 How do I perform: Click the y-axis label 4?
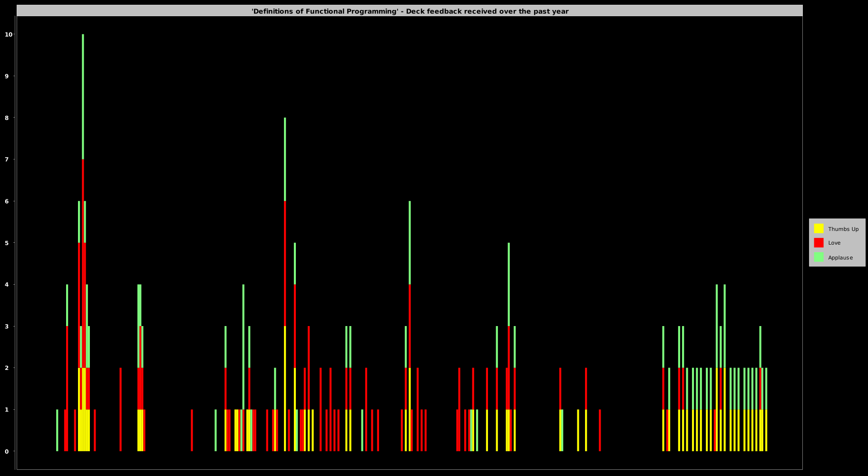(7, 285)
